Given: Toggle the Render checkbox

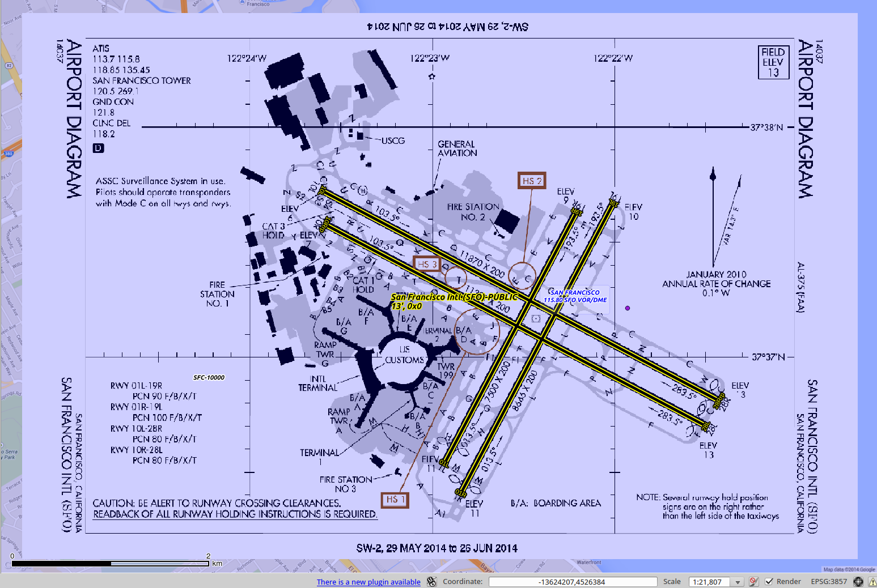Looking at the screenshot, I should coord(769,582).
